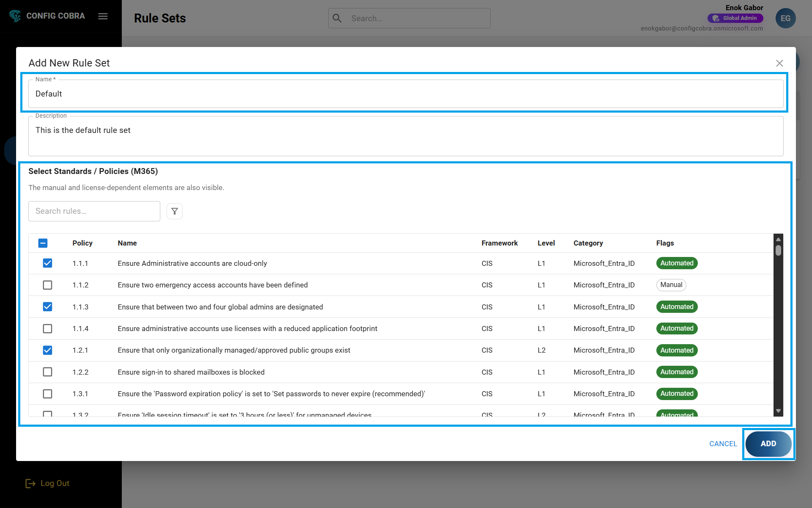Image resolution: width=812 pixels, height=508 pixels.
Task: Toggle the hamburger sidebar menu
Action: coord(103,16)
